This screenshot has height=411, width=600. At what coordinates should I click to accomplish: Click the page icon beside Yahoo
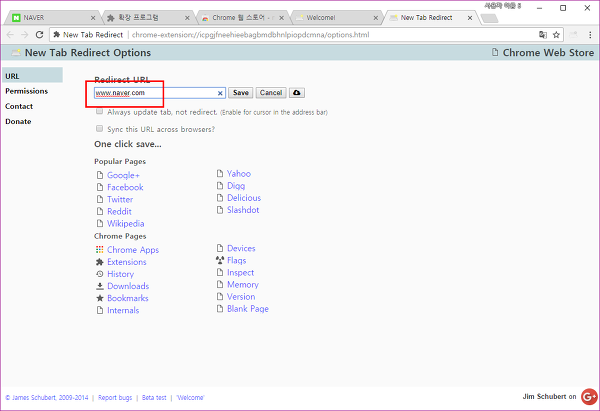pyautogui.click(x=220, y=174)
